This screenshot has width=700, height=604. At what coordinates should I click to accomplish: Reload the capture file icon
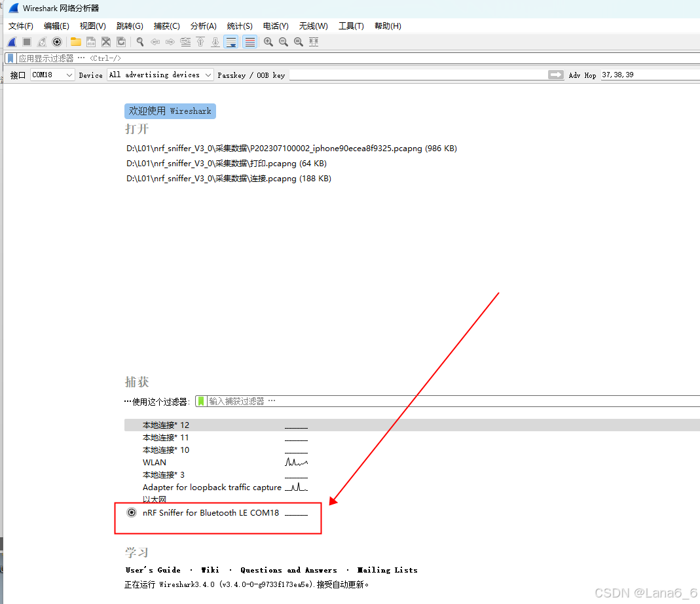point(121,42)
